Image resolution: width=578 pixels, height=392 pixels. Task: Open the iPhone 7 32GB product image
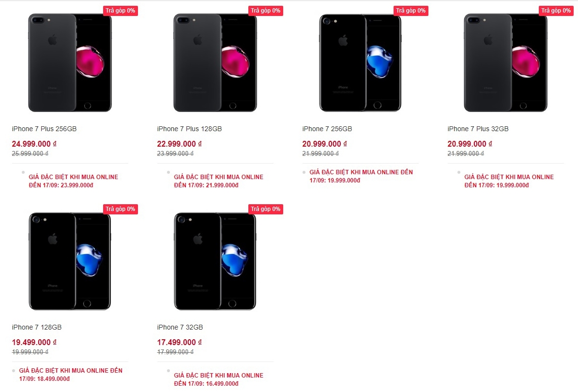(215, 261)
